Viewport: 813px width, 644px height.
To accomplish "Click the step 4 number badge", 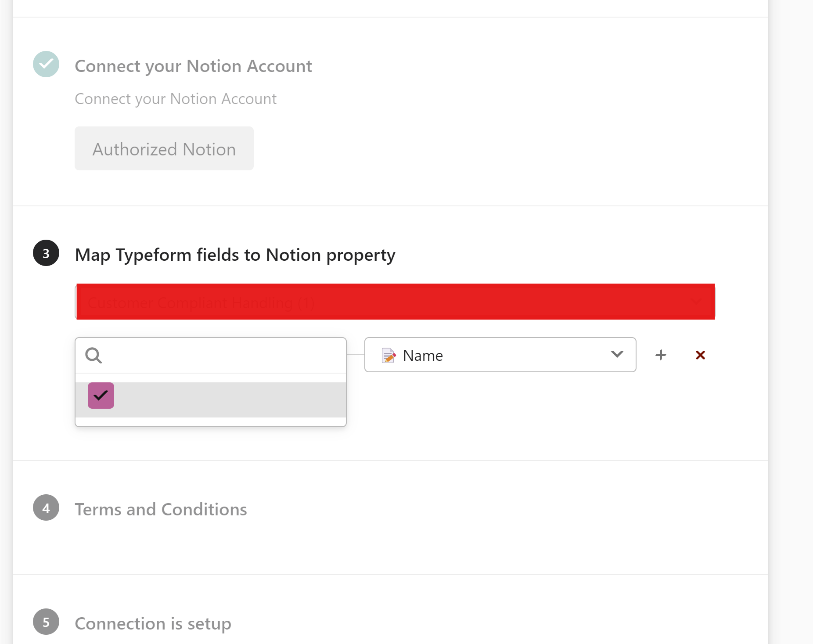I will click(x=46, y=507).
